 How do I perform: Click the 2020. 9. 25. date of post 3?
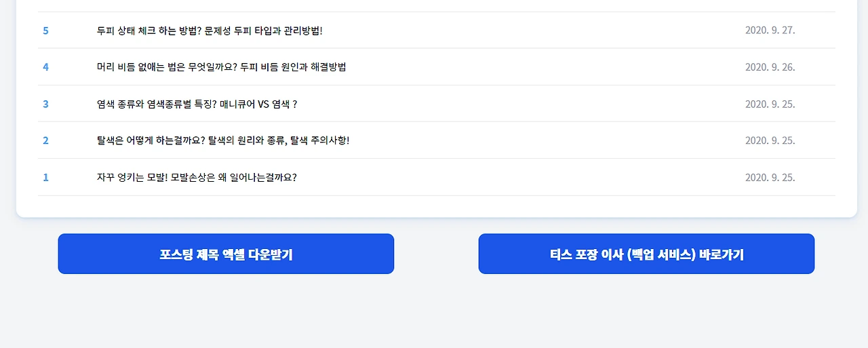[770, 104]
